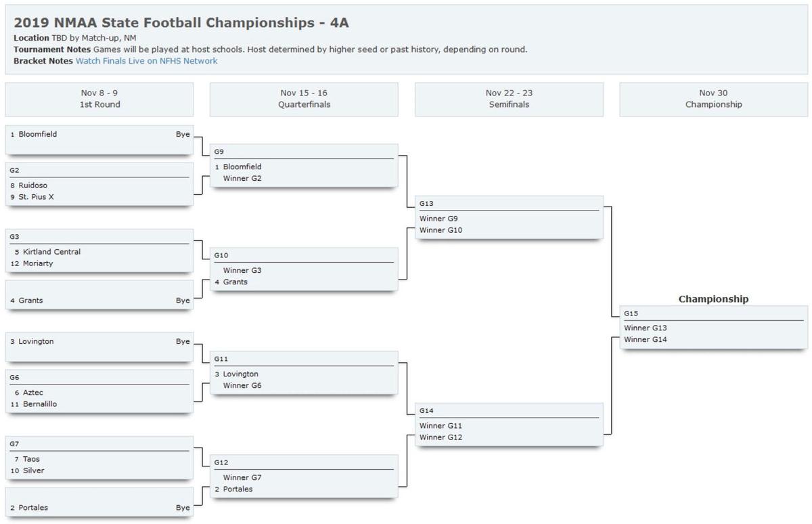Click Moriarty in game G3

click(x=38, y=263)
